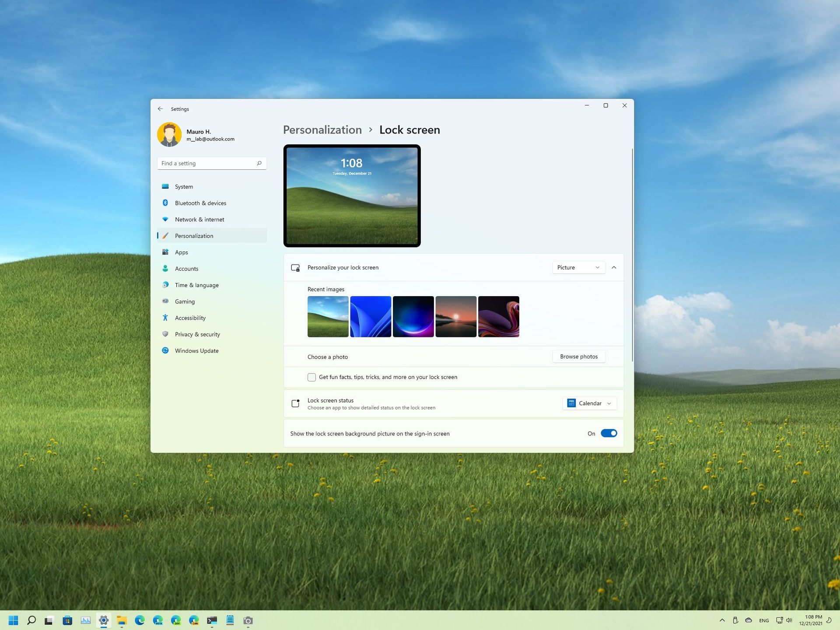Go to Apps in the sidebar
840x630 pixels.
tap(182, 252)
